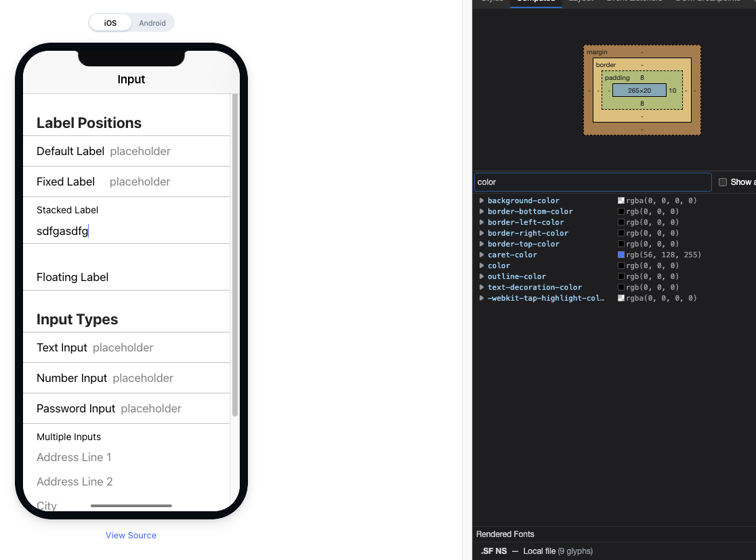Expand the border-top-color property
Image resolution: width=756 pixels, height=560 pixels.
[x=481, y=244]
